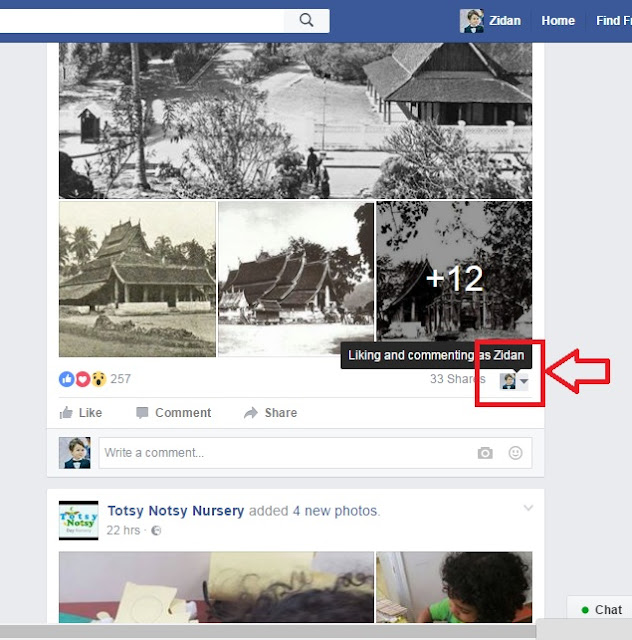
Task: Open the sepia temple photo thumbnail
Action: pyautogui.click(x=137, y=279)
